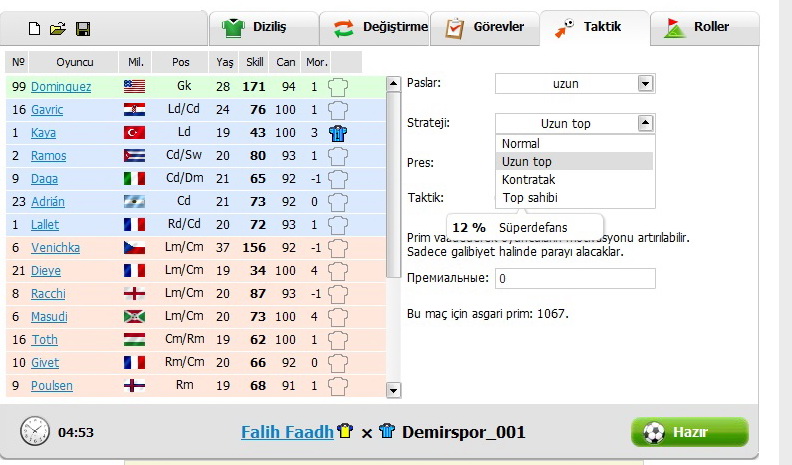Select Kontratak from the strategy list
Screen dimensions: 792x465
click(x=528, y=179)
